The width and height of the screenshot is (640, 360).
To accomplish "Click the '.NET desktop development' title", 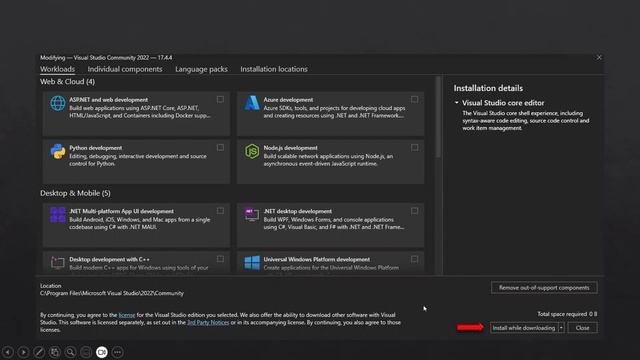I will tap(298, 211).
